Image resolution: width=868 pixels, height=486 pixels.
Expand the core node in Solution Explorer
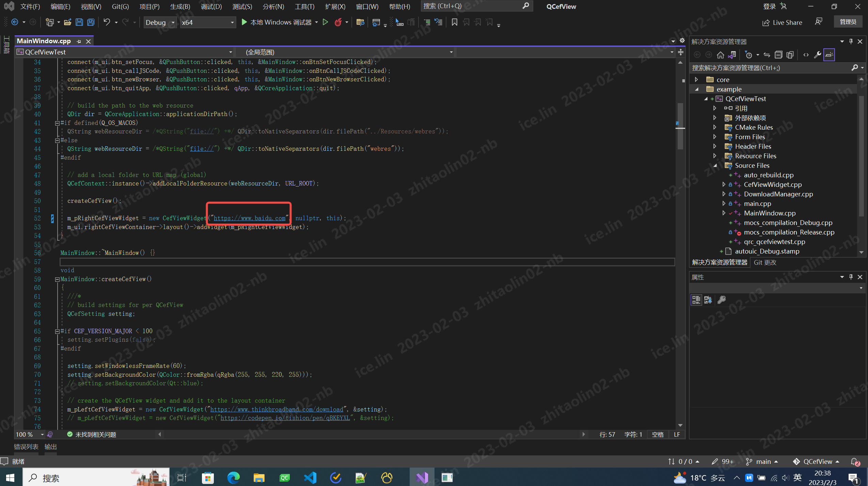pos(696,79)
